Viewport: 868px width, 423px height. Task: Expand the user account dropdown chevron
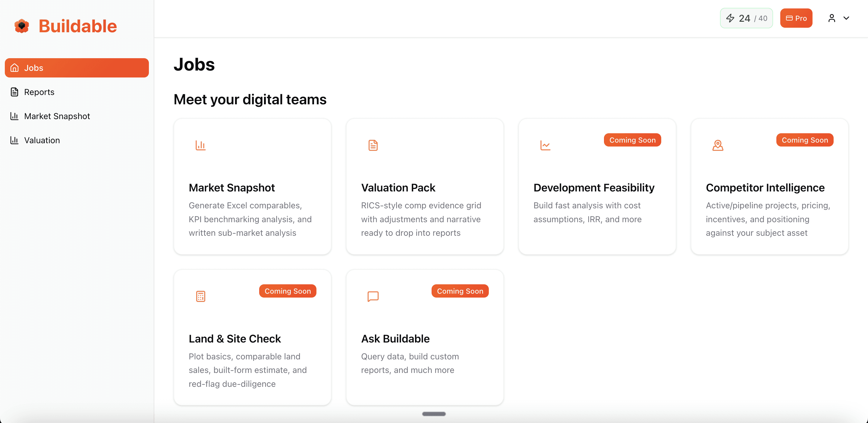click(x=846, y=18)
